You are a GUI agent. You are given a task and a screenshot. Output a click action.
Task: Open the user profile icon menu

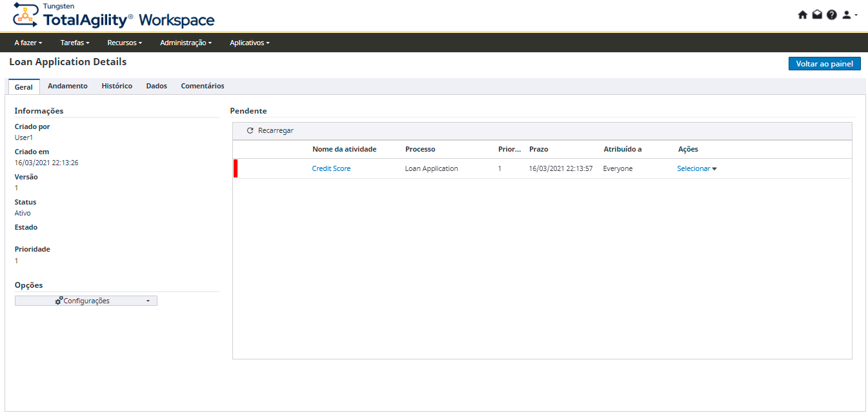847,15
